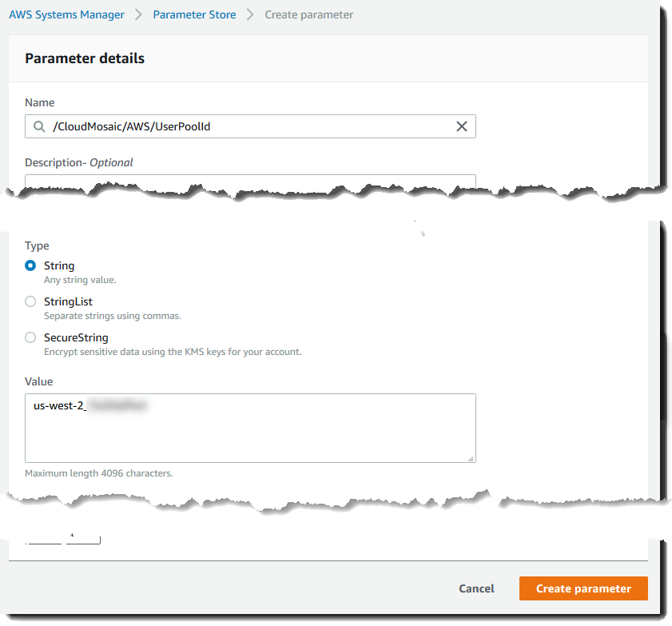672x626 pixels.
Task: Open the AWS Systems Manager breadcrumb link
Action: 66,14
